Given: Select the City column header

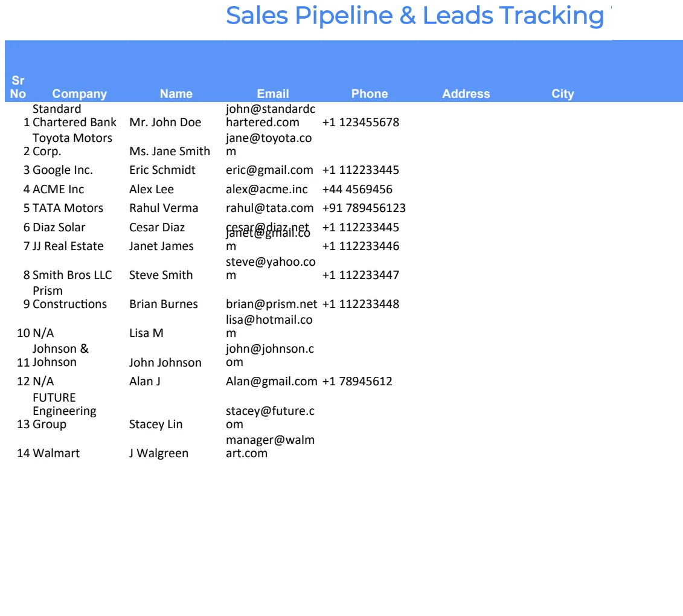Looking at the screenshot, I should tap(563, 94).
